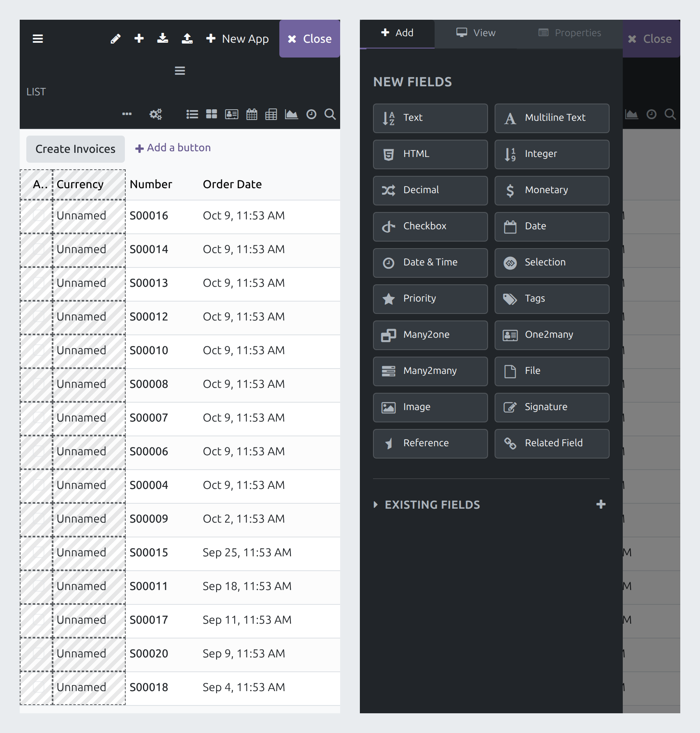Add a new Priority field
700x733 pixels.
coord(431,299)
